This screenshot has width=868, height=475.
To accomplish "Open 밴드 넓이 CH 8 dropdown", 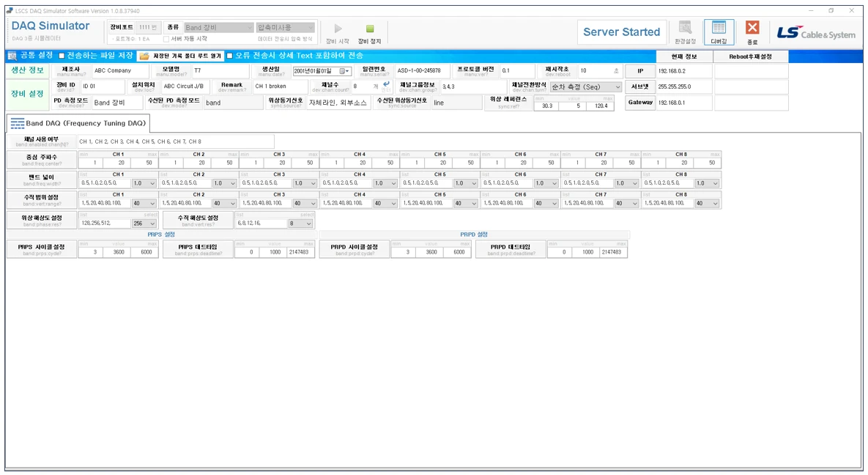I will tap(707, 183).
